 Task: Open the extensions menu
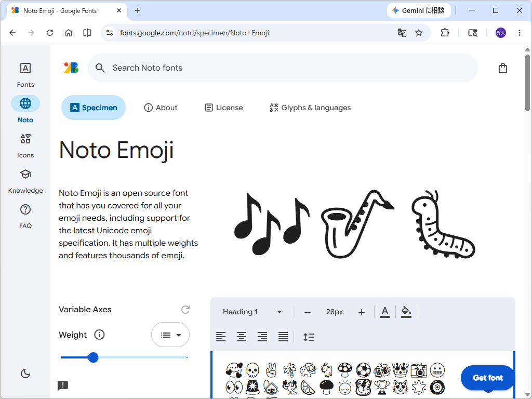point(445,33)
